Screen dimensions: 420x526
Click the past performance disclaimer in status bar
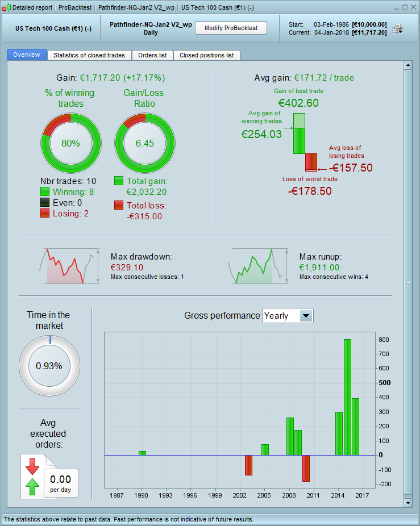[x=128, y=519]
